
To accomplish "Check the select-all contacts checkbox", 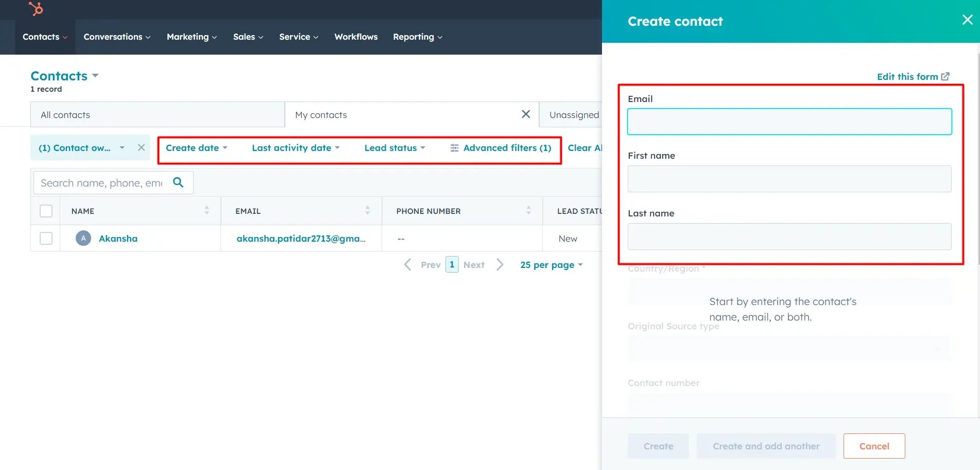I will pyautogui.click(x=46, y=211).
